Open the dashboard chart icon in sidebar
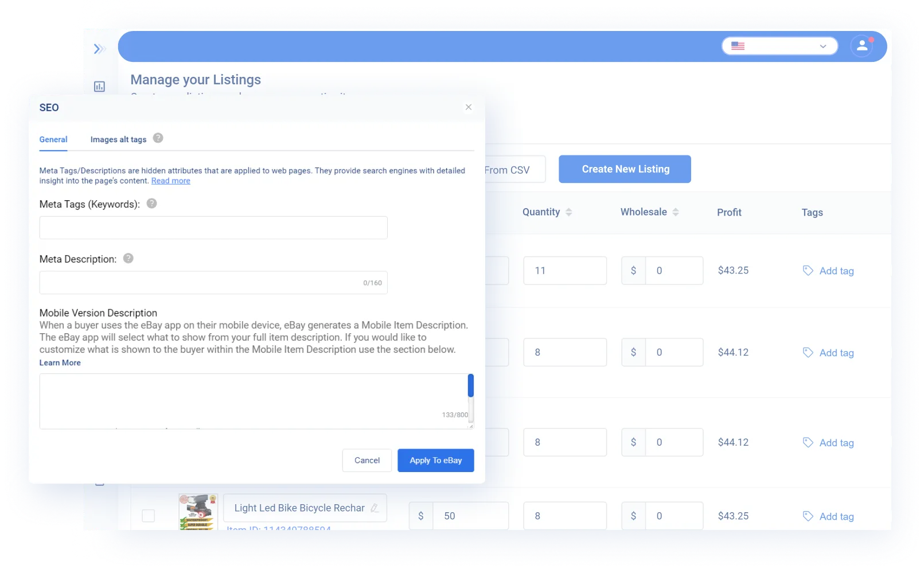The width and height of the screenshot is (924, 569). tap(99, 87)
